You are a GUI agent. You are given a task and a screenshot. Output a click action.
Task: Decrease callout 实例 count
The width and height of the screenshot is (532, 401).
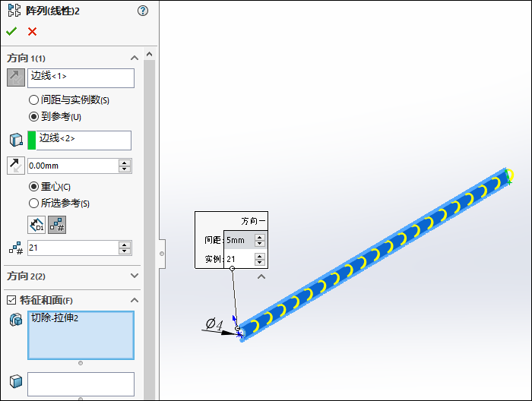coord(260,263)
